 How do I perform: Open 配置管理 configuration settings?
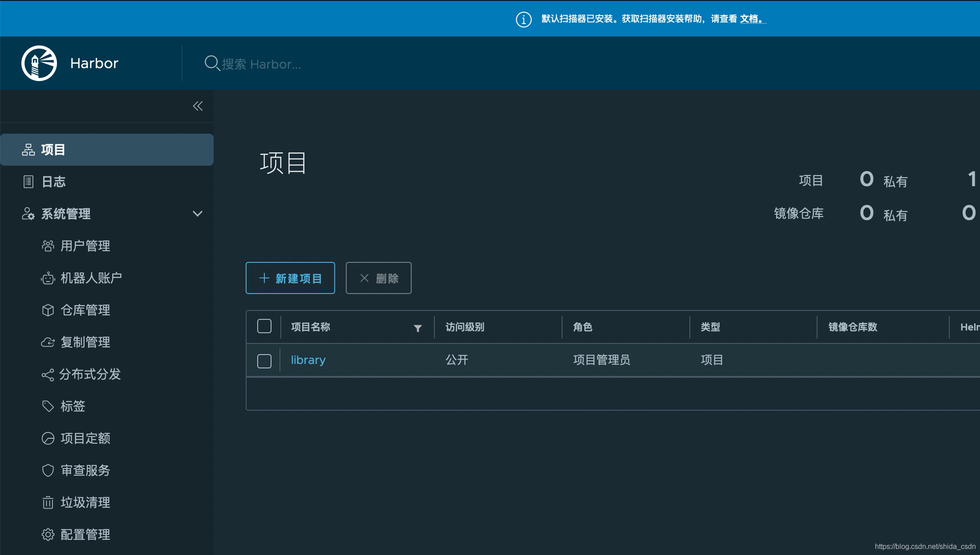coord(85,534)
